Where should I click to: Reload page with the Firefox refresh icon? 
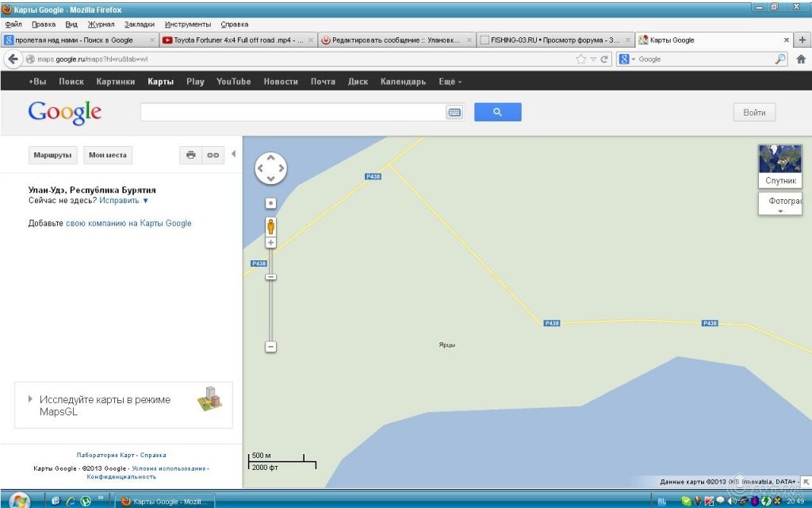point(605,59)
